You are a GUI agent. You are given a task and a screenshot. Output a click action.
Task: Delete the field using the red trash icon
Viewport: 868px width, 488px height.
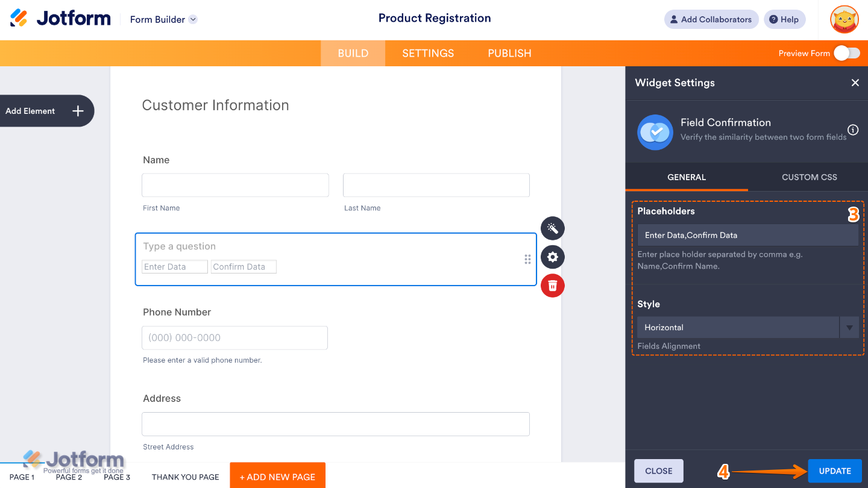click(x=552, y=286)
